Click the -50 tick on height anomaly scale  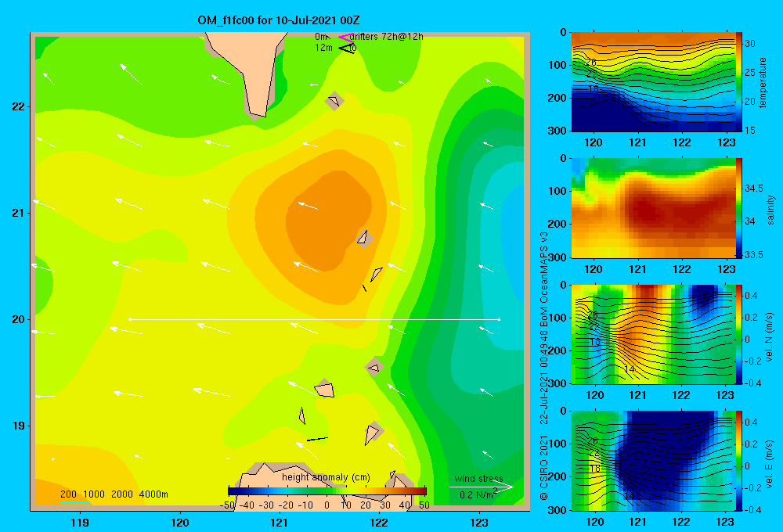(x=227, y=505)
